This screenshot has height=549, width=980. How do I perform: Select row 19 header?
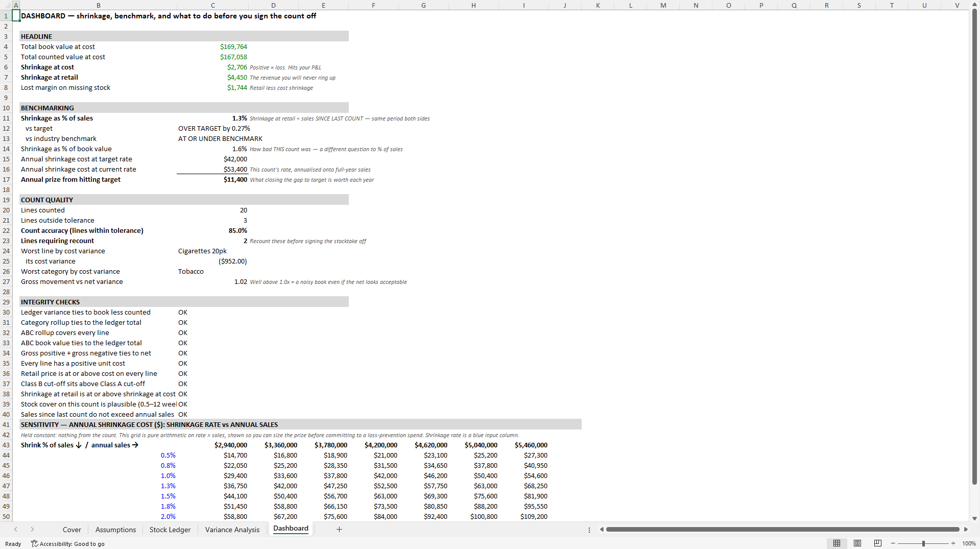click(x=6, y=200)
